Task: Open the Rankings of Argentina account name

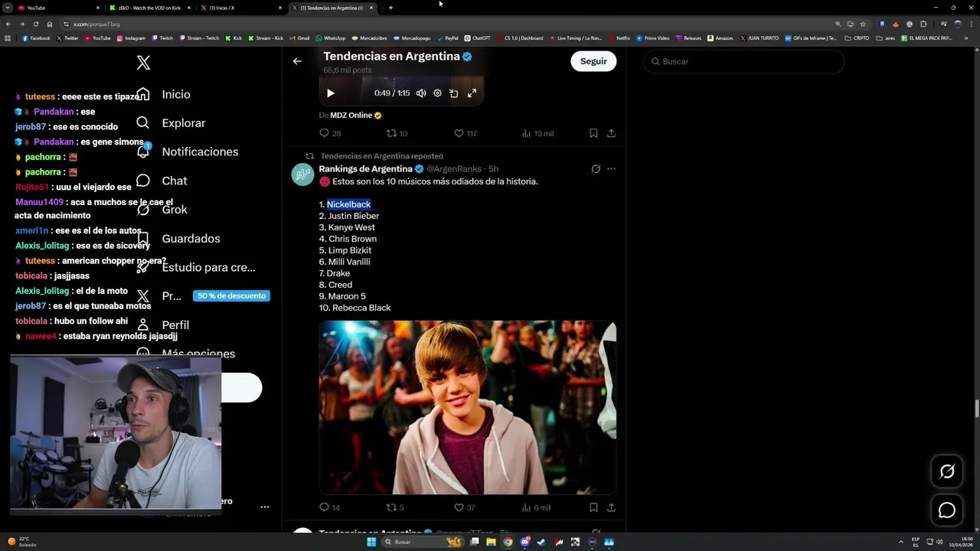Action: pos(366,169)
